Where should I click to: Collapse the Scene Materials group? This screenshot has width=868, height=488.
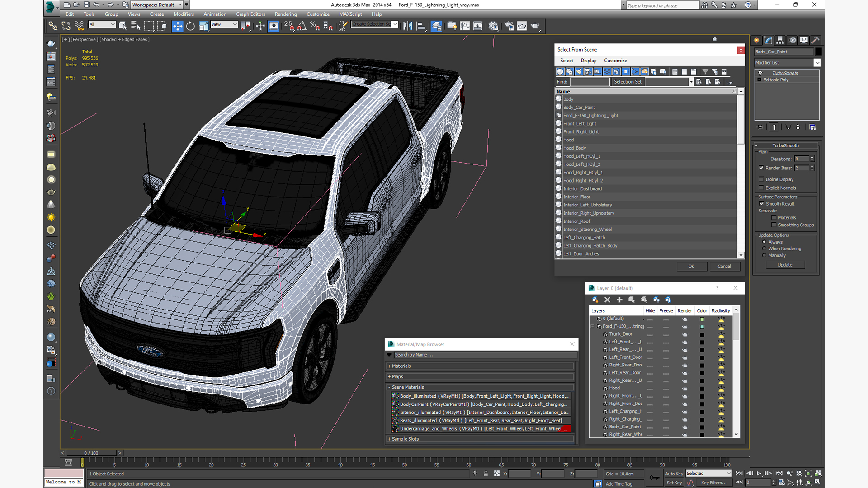[389, 387]
